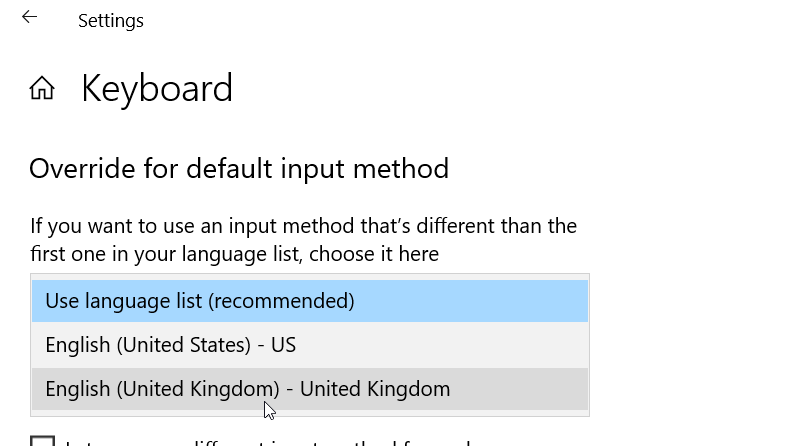The height and width of the screenshot is (446, 801).
Task: Tick the checkbox below the input list
Action: click(x=42, y=441)
